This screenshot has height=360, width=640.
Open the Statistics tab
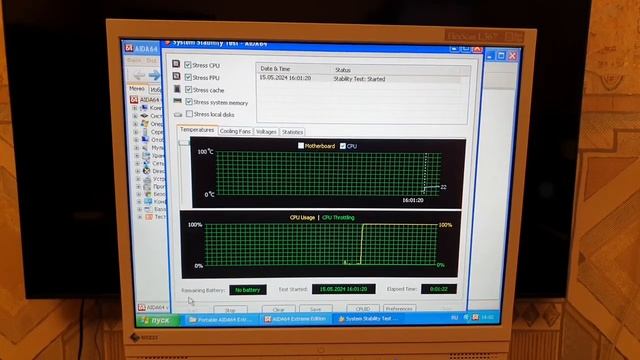pos(292,132)
